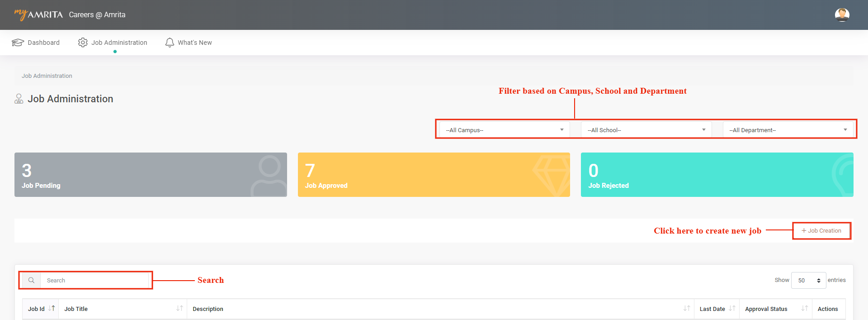Sort by Last Date arrows icon

pos(732,309)
